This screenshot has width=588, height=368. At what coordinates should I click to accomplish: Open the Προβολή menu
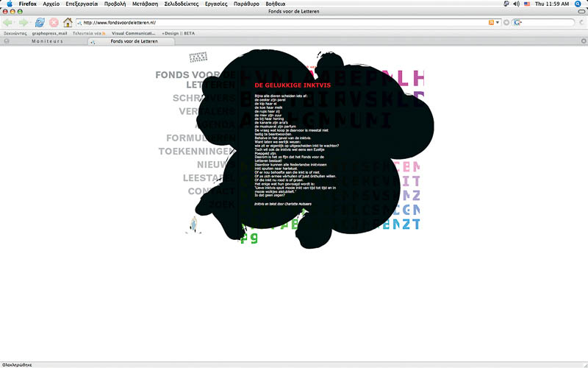[x=115, y=4]
